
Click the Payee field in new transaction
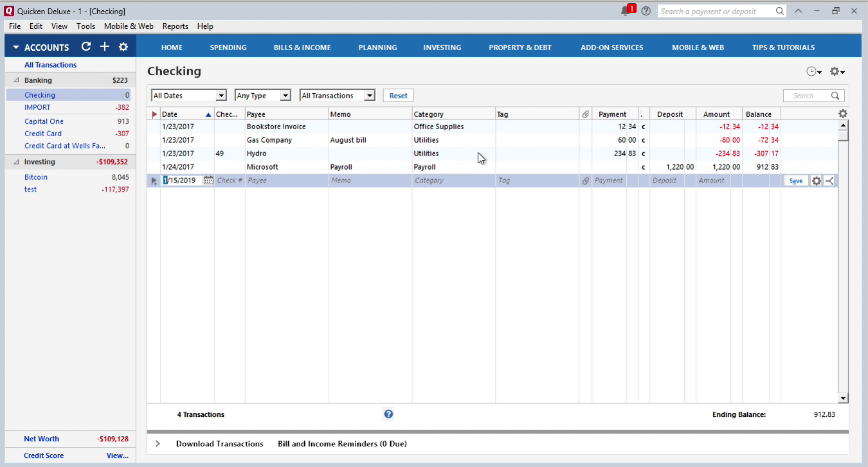287,181
